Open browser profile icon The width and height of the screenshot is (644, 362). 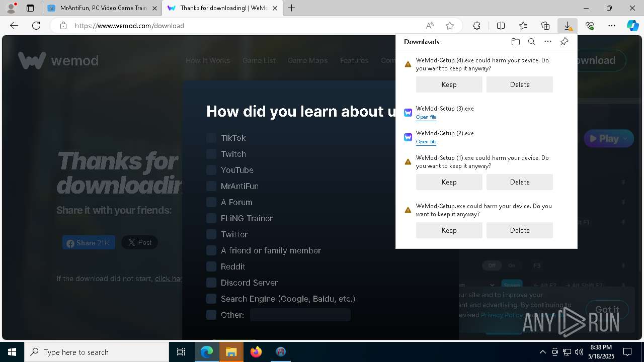(11, 8)
